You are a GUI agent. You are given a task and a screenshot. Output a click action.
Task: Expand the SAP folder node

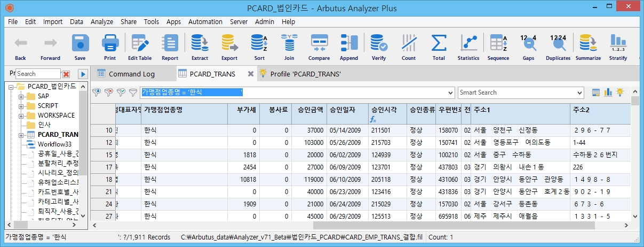coord(21,96)
